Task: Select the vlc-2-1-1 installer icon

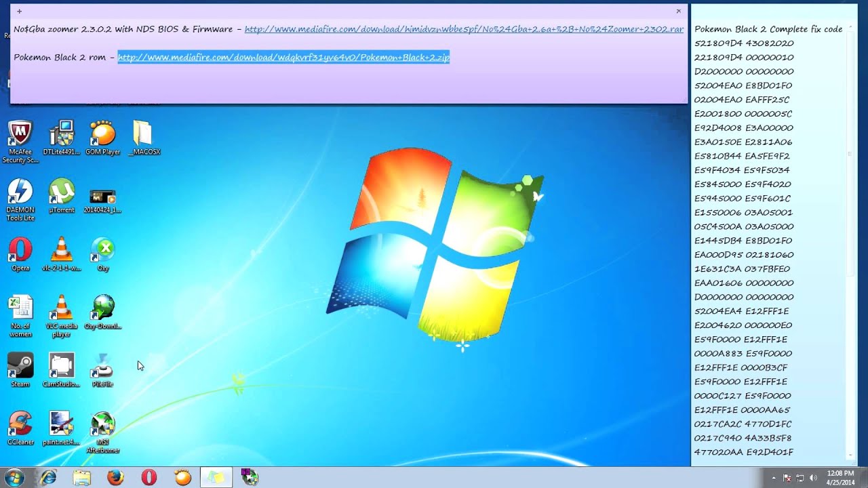Action: click(x=62, y=254)
